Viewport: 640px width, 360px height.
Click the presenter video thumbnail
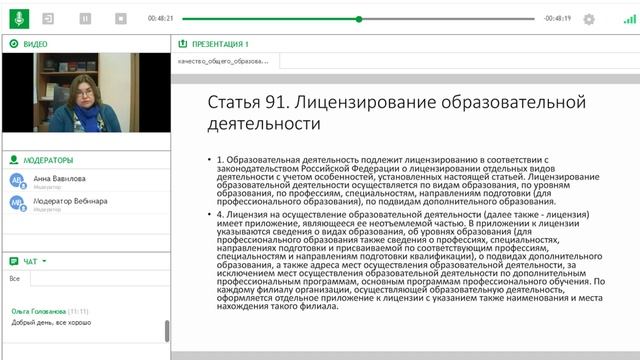click(86, 92)
